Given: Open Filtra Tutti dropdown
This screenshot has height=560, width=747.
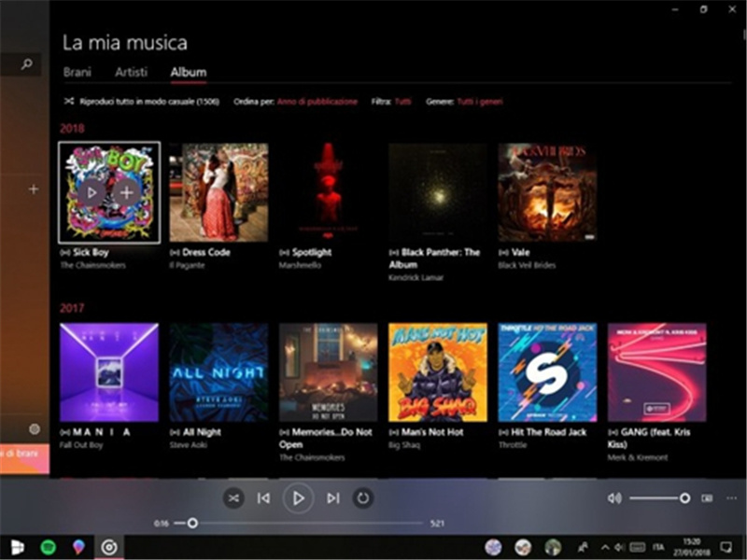Looking at the screenshot, I should coord(403,102).
